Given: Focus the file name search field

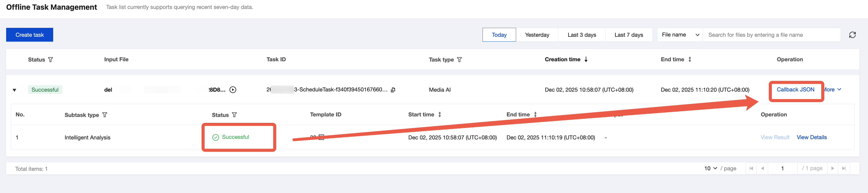Looking at the screenshot, I should point(772,35).
